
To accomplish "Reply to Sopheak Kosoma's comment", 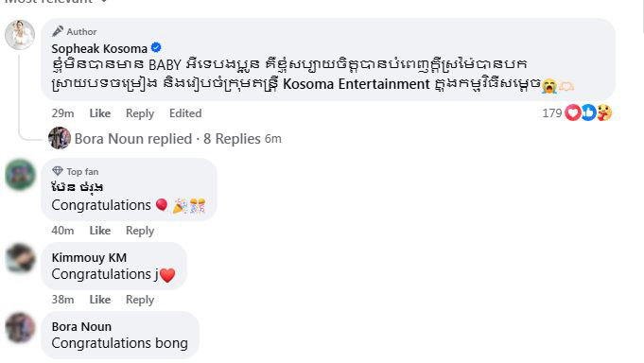I will point(140,113).
